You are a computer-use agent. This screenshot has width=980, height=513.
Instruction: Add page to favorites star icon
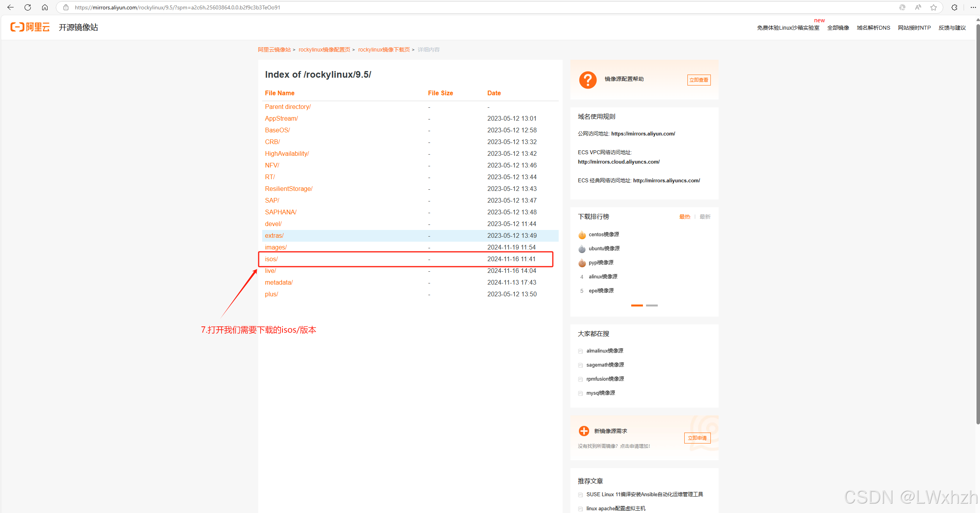pyautogui.click(x=934, y=7)
